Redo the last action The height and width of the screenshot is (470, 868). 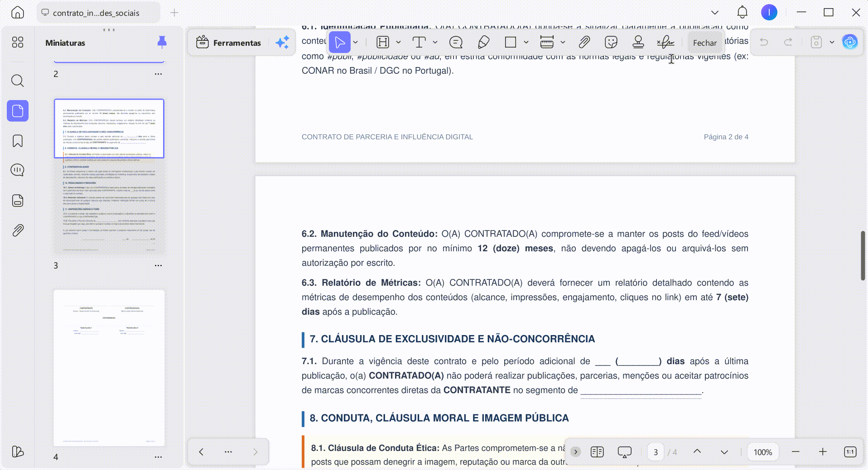click(x=788, y=43)
